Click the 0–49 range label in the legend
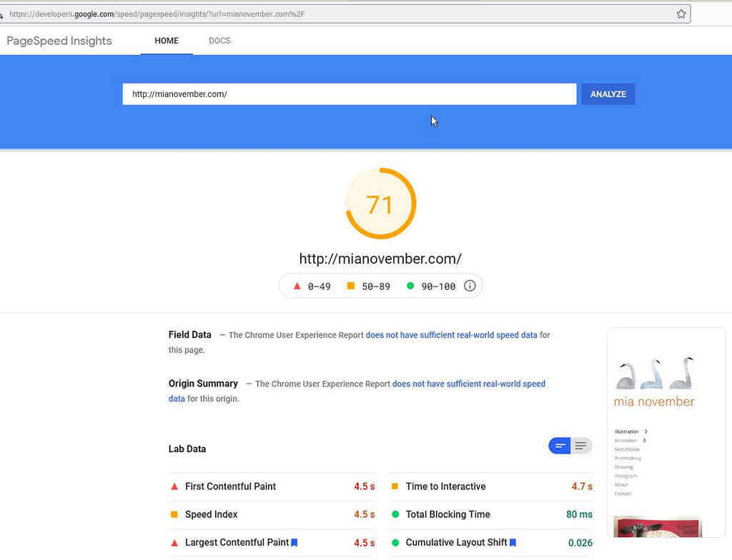This screenshot has height=560, width=732. click(x=320, y=286)
